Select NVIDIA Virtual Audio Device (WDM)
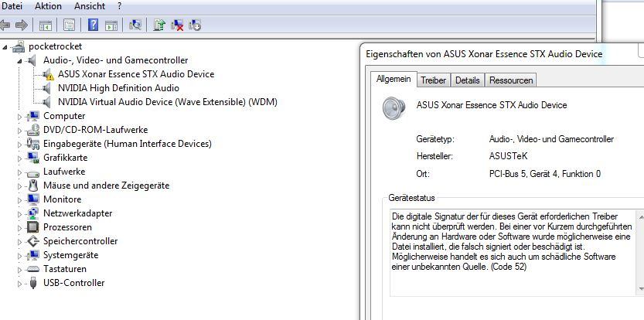The width and height of the screenshot is (644, 320). click(168, 102)
